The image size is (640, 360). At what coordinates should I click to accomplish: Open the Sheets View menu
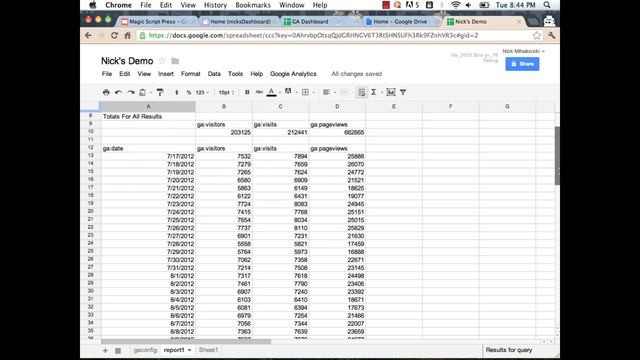pos(144,74)
